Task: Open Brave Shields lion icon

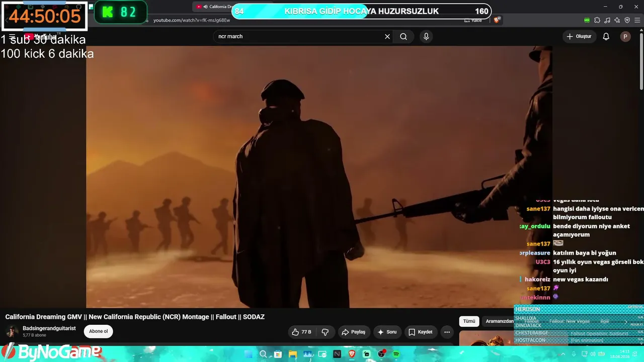Action: point(497,20)
